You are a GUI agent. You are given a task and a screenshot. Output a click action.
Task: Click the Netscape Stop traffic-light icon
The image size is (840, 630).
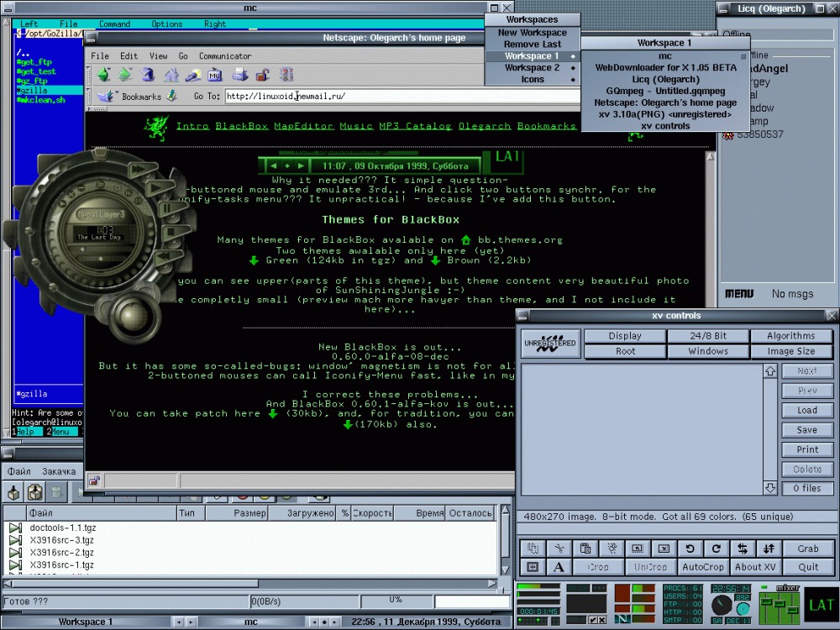click(x=287, y=75)
